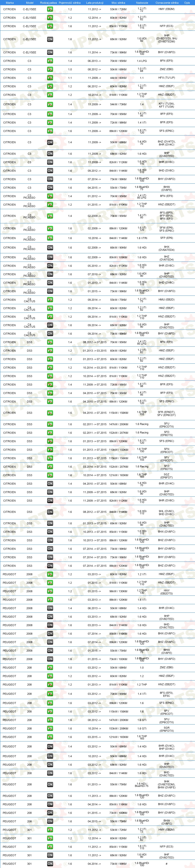Click petrol icon in C3 Picasso 1.6 VTRi row
195x868 pixels.
[50, 238]
